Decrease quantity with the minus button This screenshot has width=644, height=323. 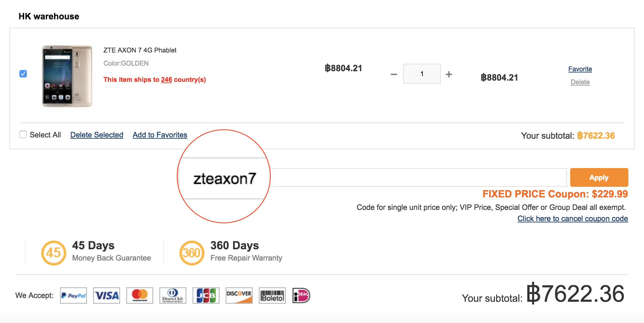[x=394, y=74]
